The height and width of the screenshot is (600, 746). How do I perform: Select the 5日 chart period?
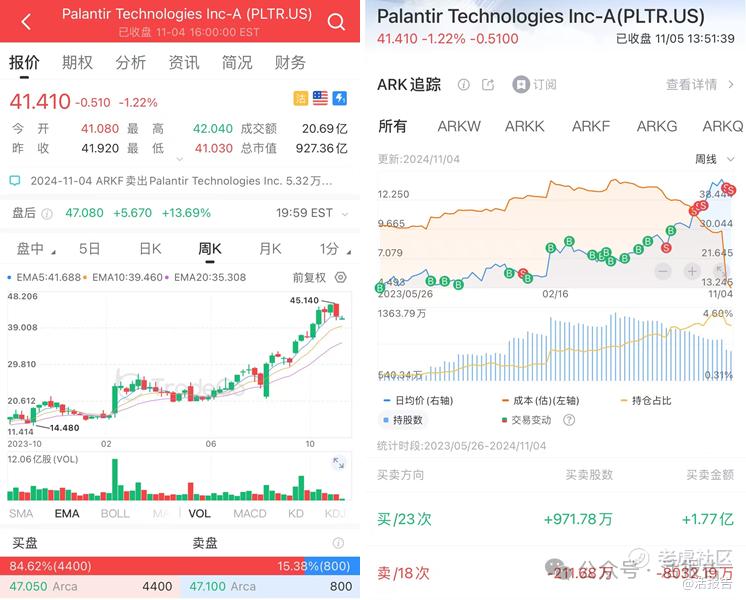coord(89,249)
